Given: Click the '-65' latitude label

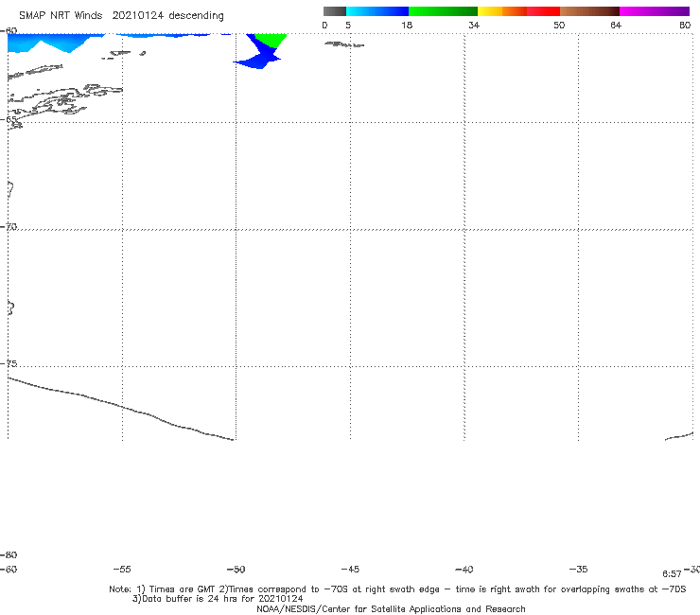Looking at the screenshot, I should (x=9, y=119).
